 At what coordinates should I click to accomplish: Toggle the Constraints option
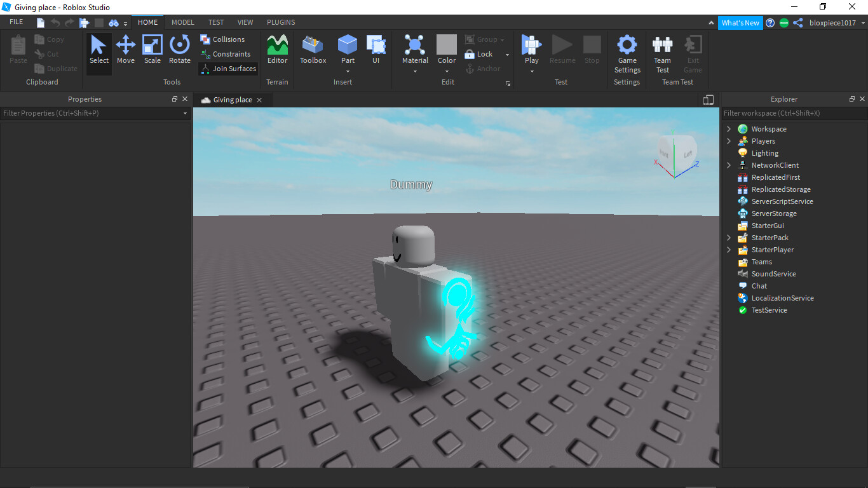coord(226,54)
